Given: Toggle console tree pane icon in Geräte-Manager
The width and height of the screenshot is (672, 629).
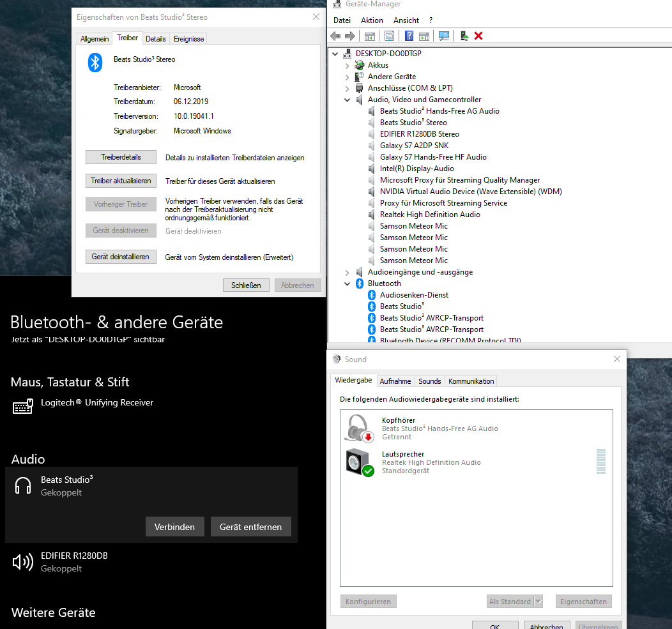Looking at the screenshot, I should tap(369, 36).
